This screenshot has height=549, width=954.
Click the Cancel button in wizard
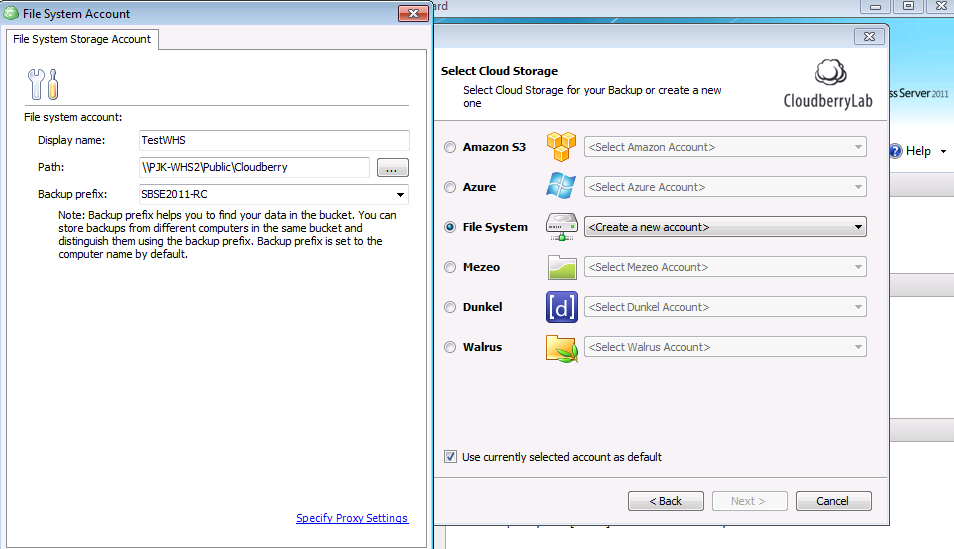tap(834, 501)
